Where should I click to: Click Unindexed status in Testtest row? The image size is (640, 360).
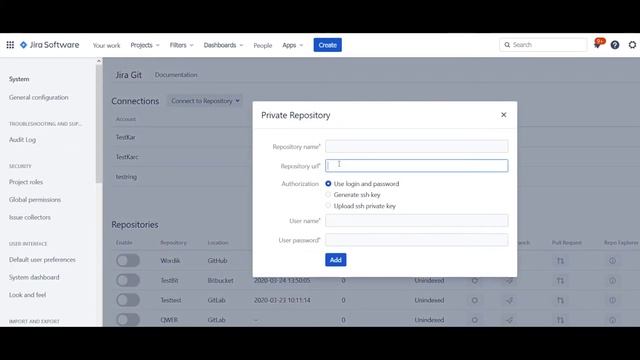pyautogui.click(x=429, y=300)
